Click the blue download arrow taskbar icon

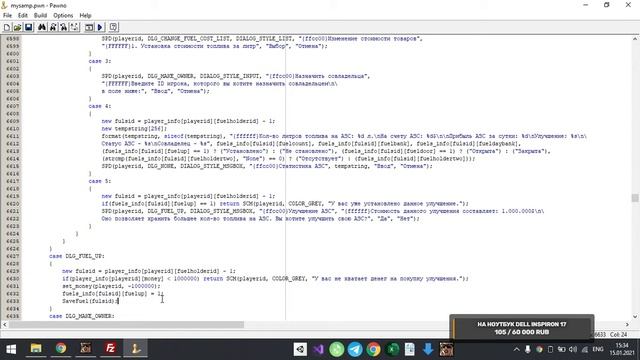[x=428, y=349]
